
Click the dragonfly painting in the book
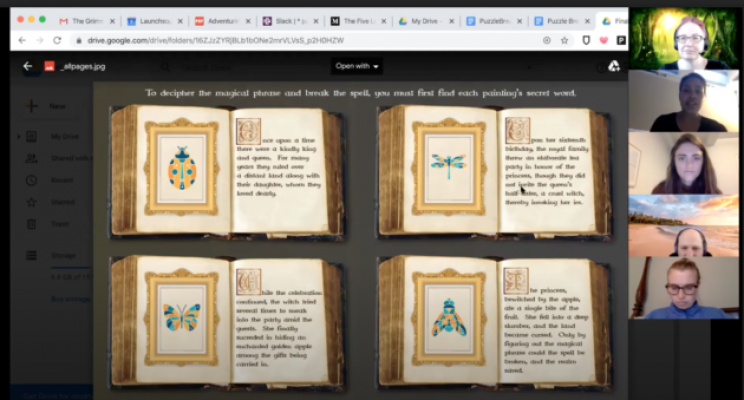tap(447, 163)
